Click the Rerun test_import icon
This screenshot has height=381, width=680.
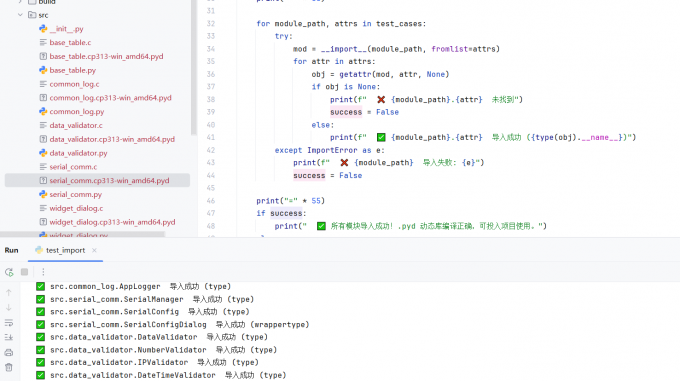tap(9, 272)
